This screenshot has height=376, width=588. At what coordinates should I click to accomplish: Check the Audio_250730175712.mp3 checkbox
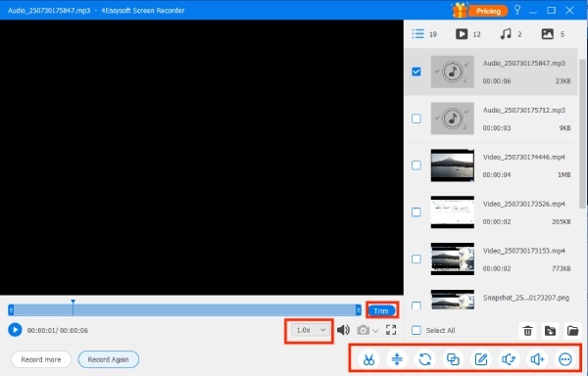pyautogui.click(x=416, y=118)
